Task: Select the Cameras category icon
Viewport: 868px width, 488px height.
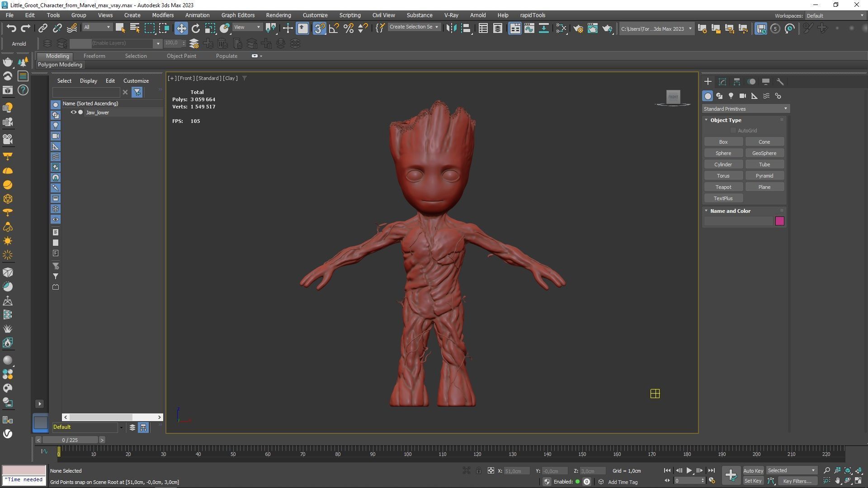Action: [743, 96]
